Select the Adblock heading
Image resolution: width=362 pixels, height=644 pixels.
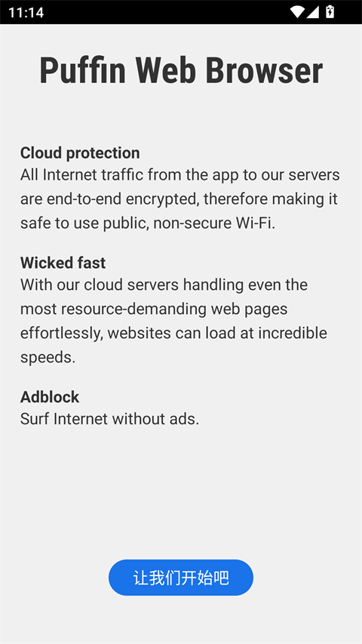coord(50,397)
